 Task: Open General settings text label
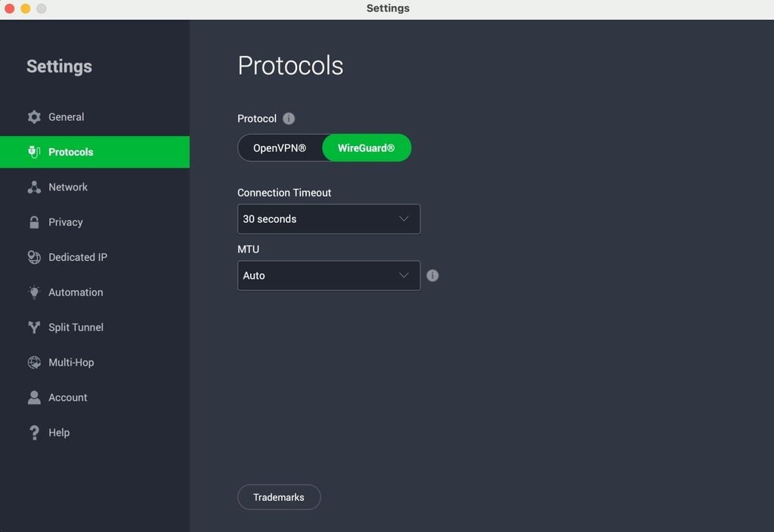[67, 117]
